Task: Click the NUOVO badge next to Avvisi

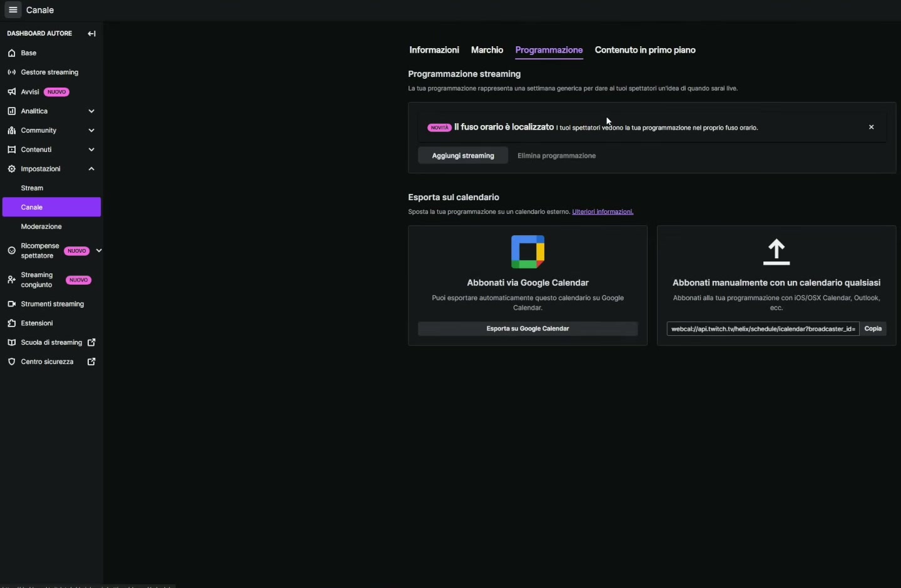Action: coord(56,92)
